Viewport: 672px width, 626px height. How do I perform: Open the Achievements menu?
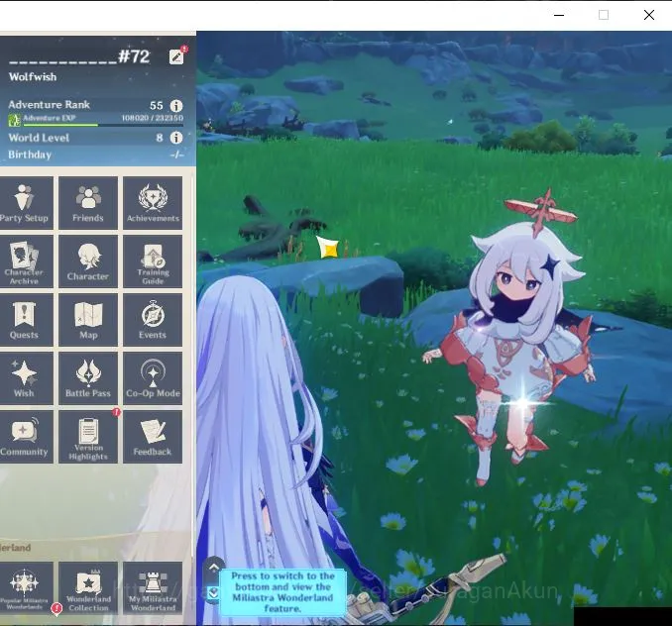tap(153, 203)
